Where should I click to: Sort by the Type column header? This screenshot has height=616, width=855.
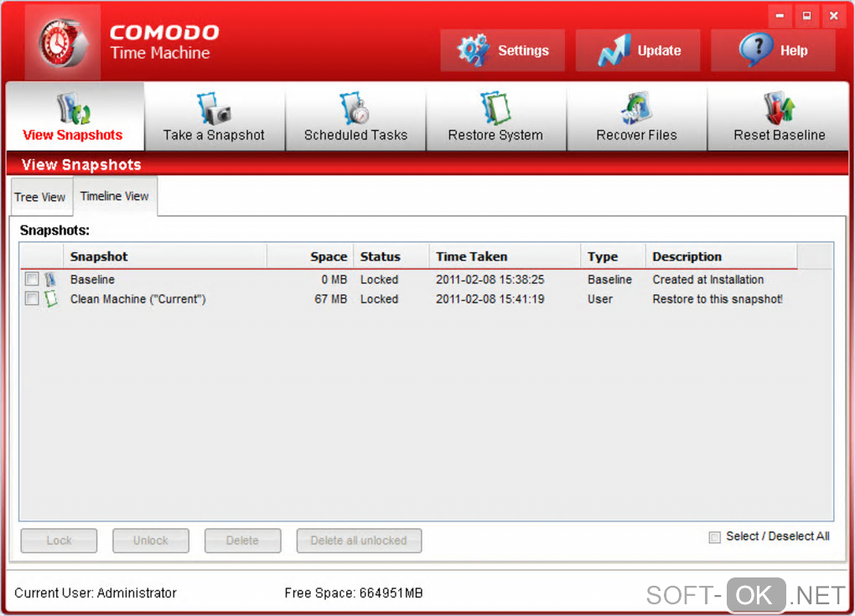pyautogui.click(x=613, y=256)
